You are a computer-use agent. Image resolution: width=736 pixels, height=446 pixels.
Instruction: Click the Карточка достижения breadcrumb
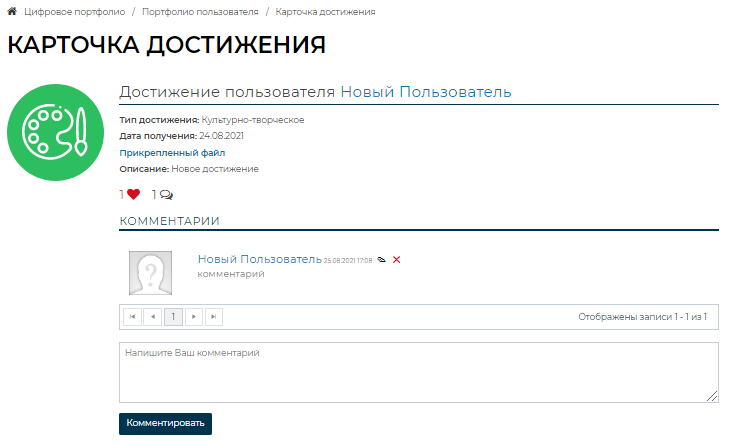tap(325, 12)
